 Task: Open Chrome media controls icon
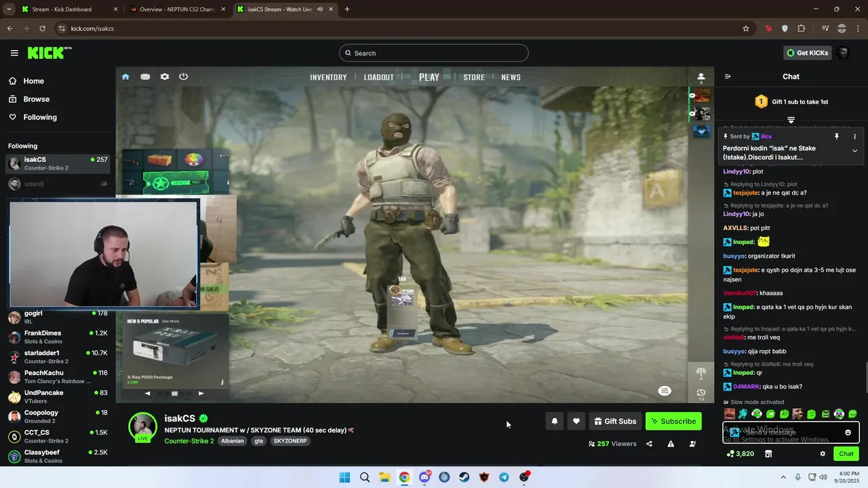pos(825,28)
